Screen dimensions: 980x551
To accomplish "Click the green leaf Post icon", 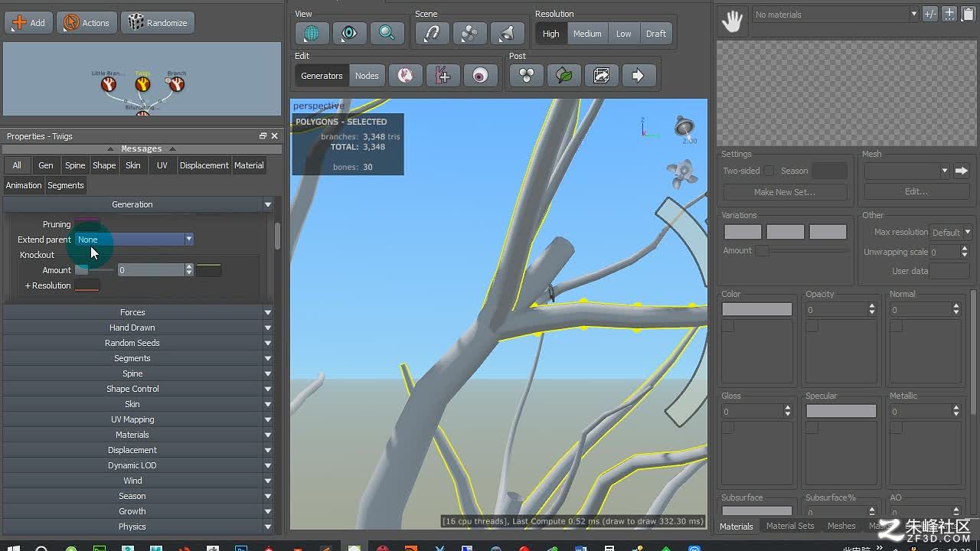I will coord(563,76).
